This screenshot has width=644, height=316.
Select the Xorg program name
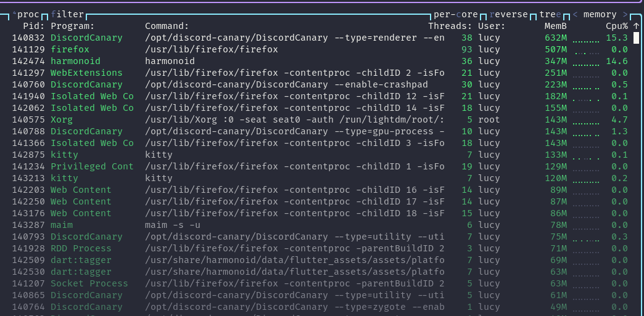pyautogui.click(x=62, y=120)
